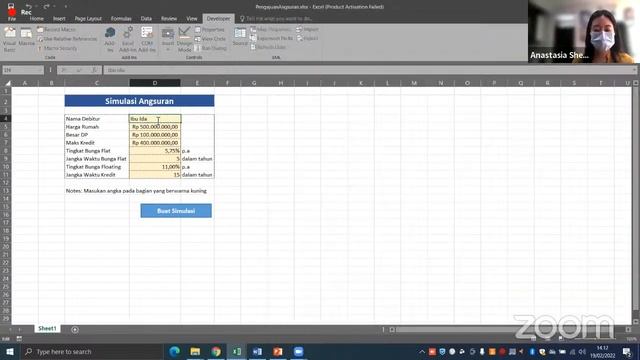Click the Select All corner triangle
Screen dimensions: 640x360
click(7, 83)
